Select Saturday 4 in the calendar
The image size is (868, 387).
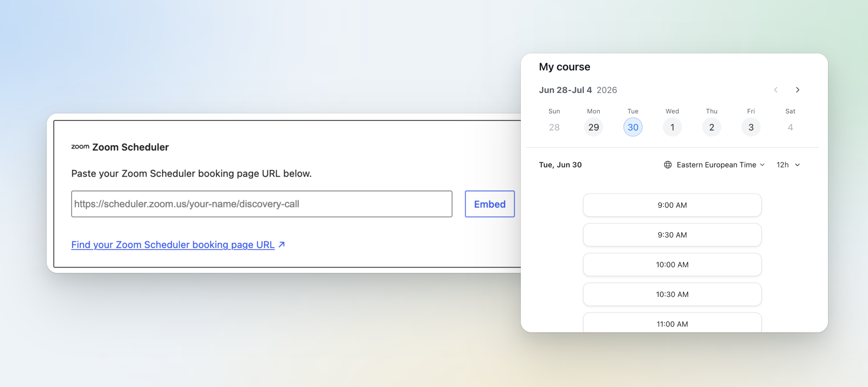[790, 127]
